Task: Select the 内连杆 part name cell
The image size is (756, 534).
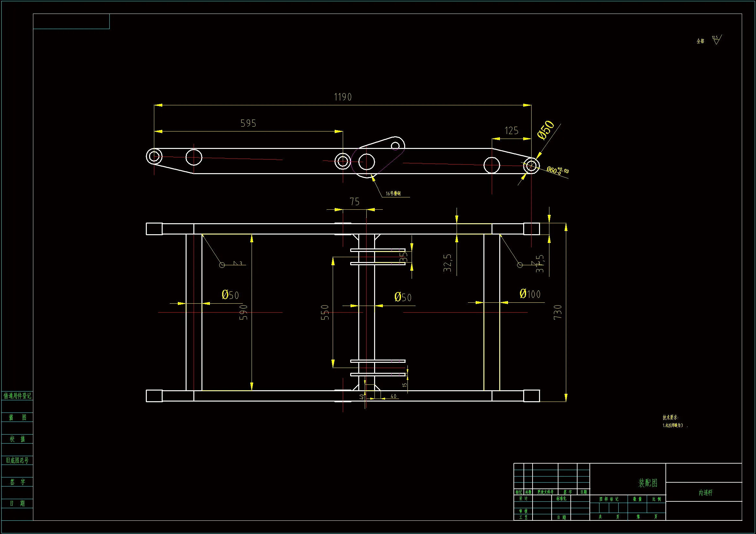Action: (x=705, y=493)
